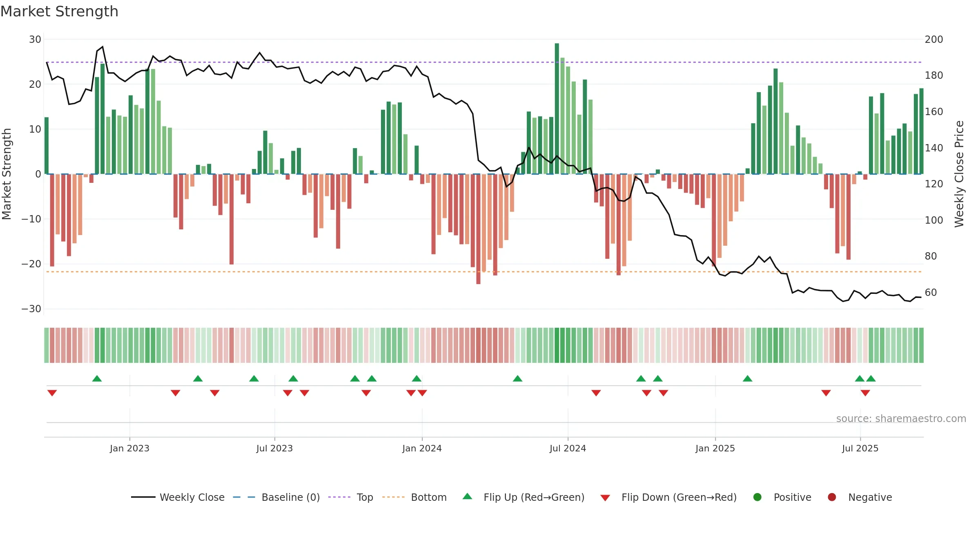Click the flip-up marker just before Jul 2024
Screen dimensions: 980x551
coord(517,378)
